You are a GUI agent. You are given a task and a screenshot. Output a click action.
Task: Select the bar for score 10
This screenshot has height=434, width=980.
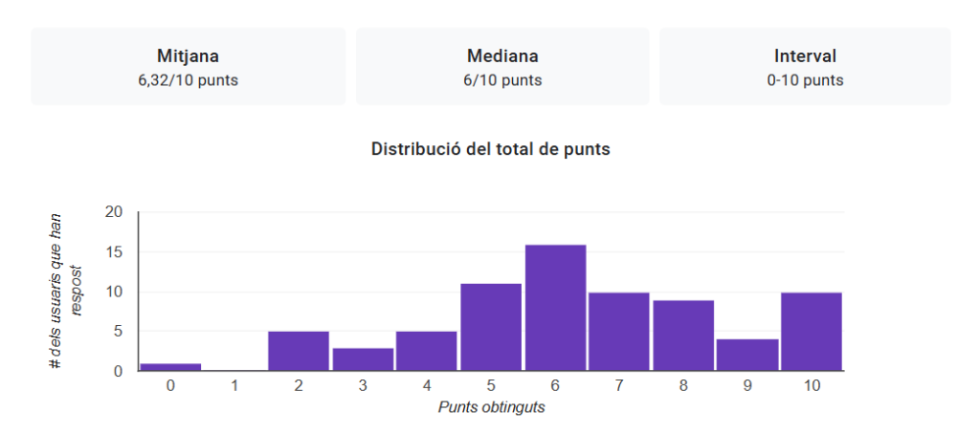coord(812,331)
